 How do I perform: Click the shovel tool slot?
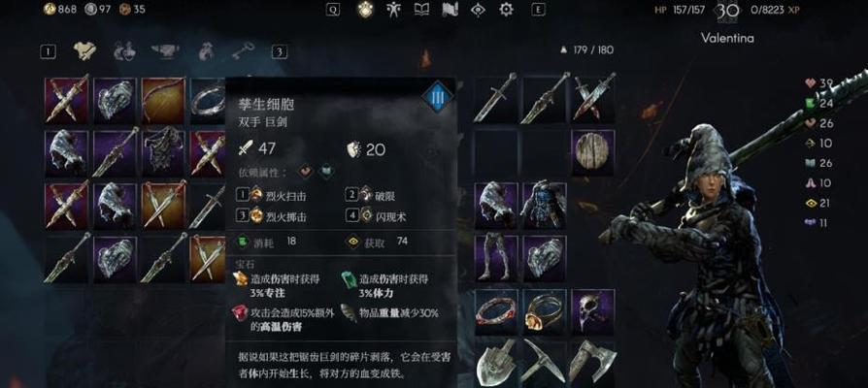coord(496,363)
